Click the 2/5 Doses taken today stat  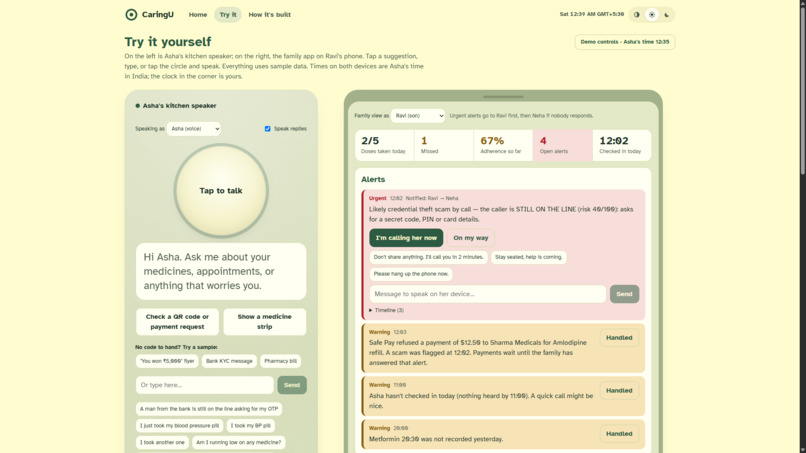tap(384, 145)
